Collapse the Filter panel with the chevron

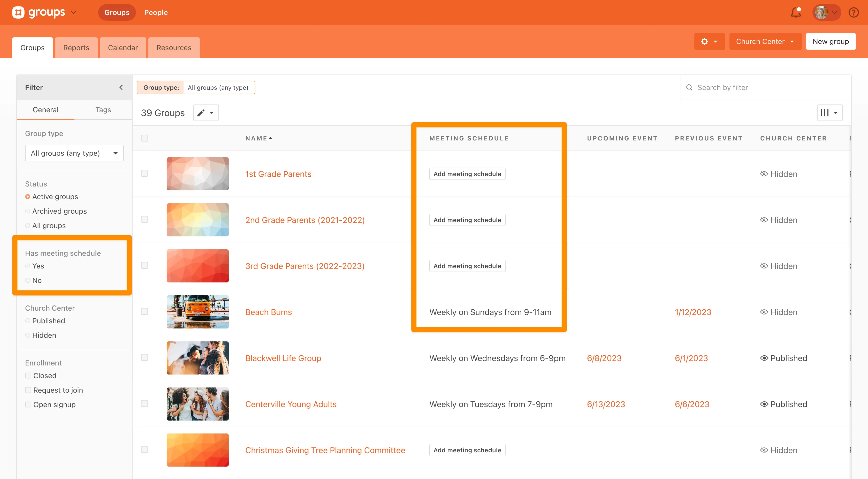pos(121,87)
